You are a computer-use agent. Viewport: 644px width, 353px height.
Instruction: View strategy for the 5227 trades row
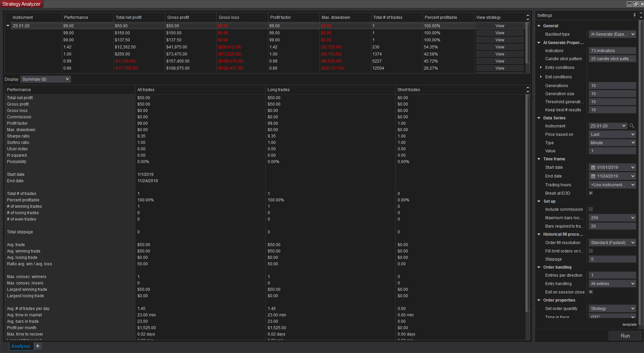click(500, 61)
